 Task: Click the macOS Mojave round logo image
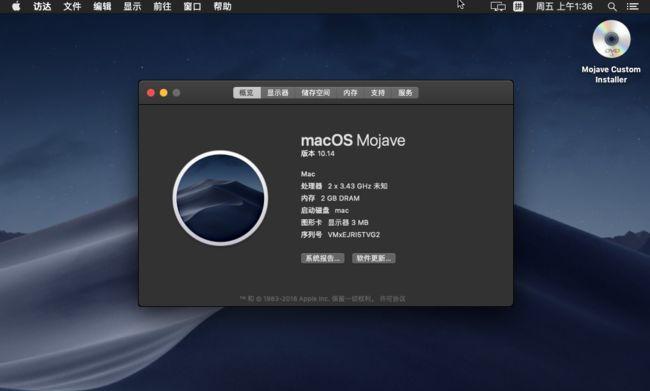220,198
